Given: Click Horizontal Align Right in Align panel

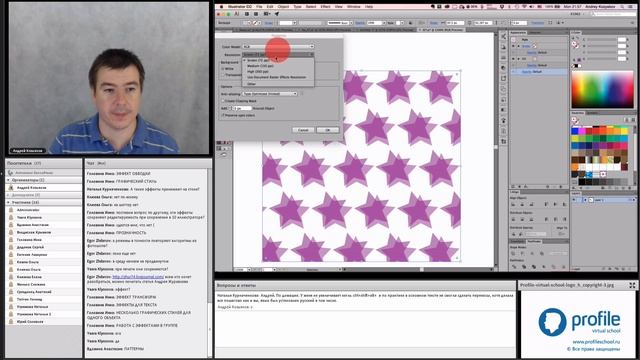Looking at the screenshot, I should point(531,204).
